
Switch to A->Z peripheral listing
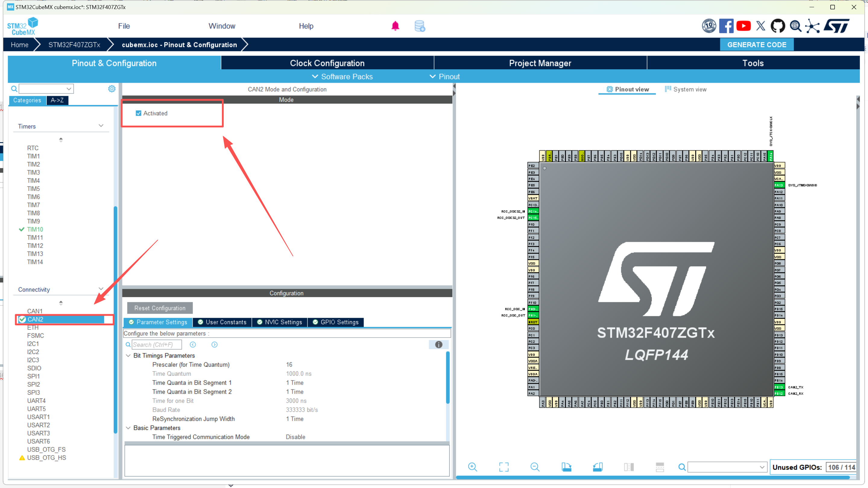57,100
